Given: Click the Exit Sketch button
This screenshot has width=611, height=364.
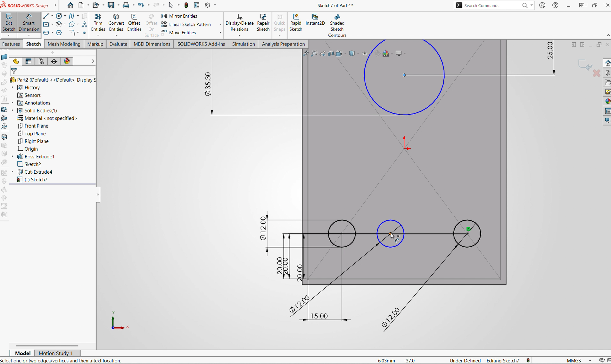Looking at the screenshot, I should coord(9,23).
